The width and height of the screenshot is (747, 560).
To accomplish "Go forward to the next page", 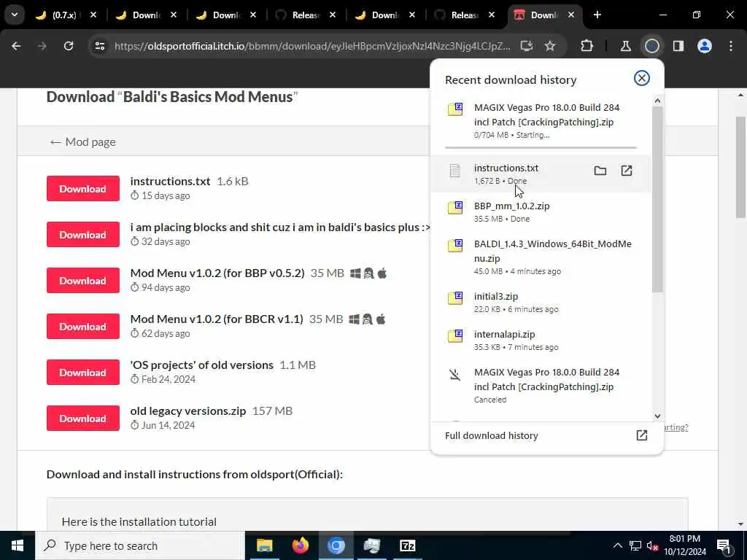I will click(x=42, y=46).
